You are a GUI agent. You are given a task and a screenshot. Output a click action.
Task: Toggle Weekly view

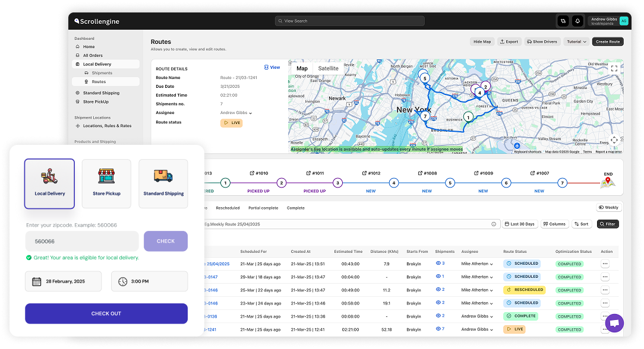pos(609,208)
